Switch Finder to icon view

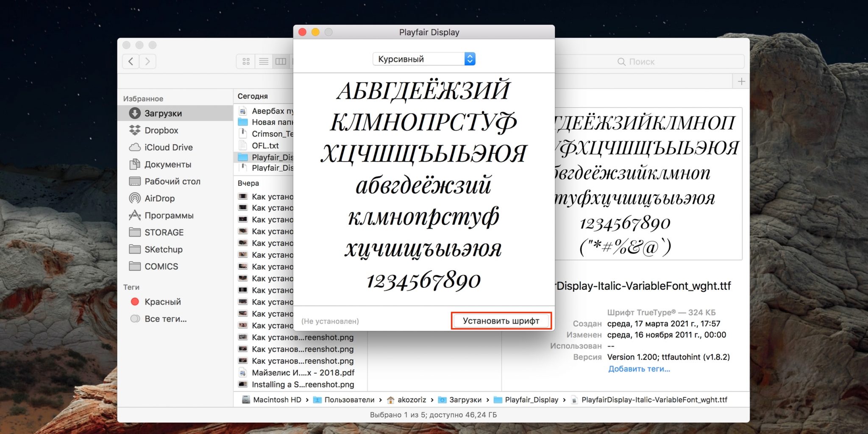click(246, 61)
